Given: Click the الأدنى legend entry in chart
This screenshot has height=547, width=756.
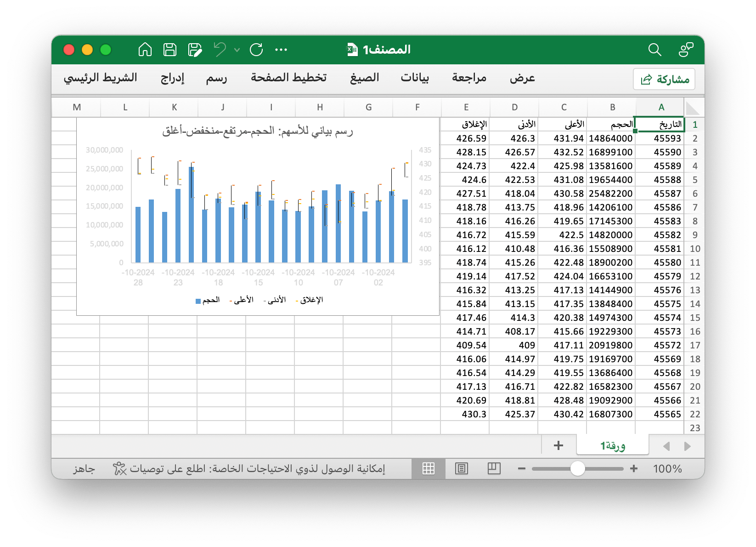Looking at the screenshot, I should [x=274, y=300].
